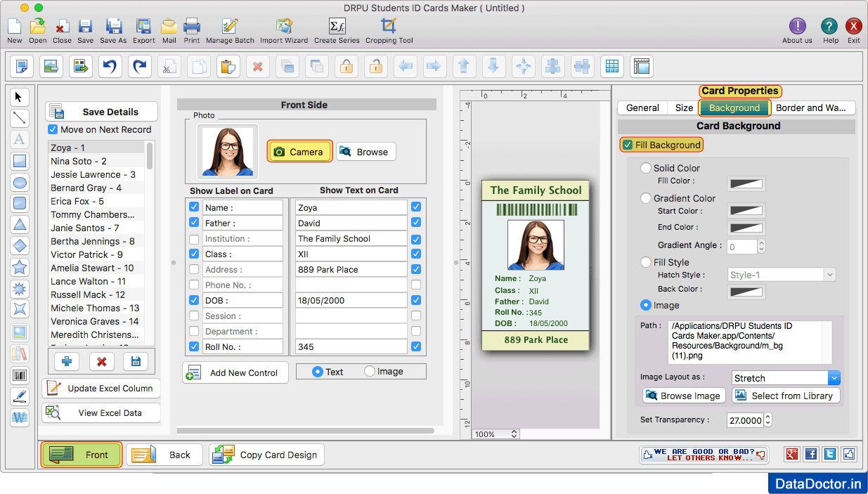Undo the last action with the undo arrow
Screen dimensions: 868x494
pyautogui.click(x=110, y=67)
